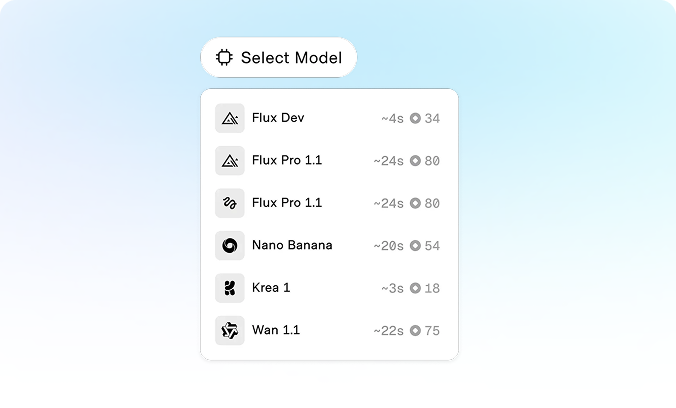Open the Select Model dropdown
This screenshot has width=676, height=408.
tap(279, 57)
